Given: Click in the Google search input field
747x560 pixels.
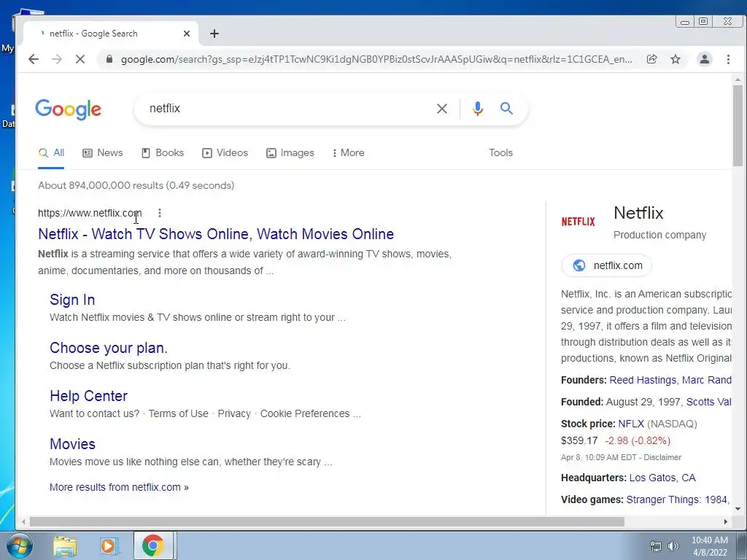Looking at the screenshot, I should [x=286, y=109].
